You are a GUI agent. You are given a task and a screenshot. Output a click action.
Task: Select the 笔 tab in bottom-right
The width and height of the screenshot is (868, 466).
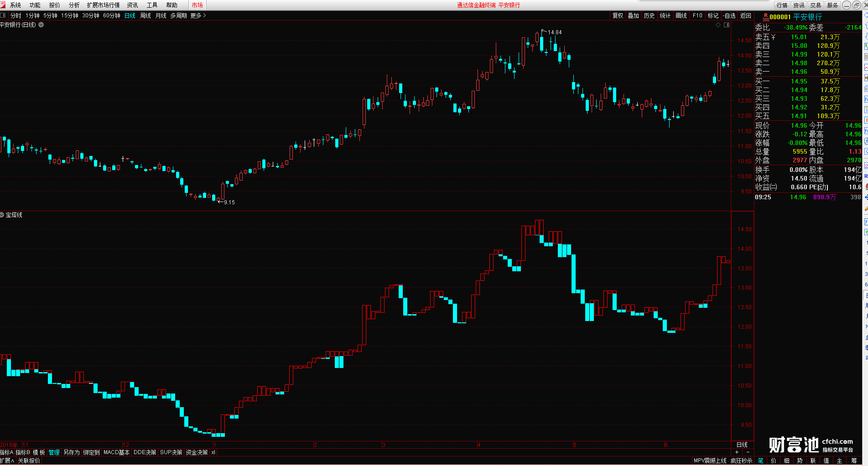pos(760,461)
